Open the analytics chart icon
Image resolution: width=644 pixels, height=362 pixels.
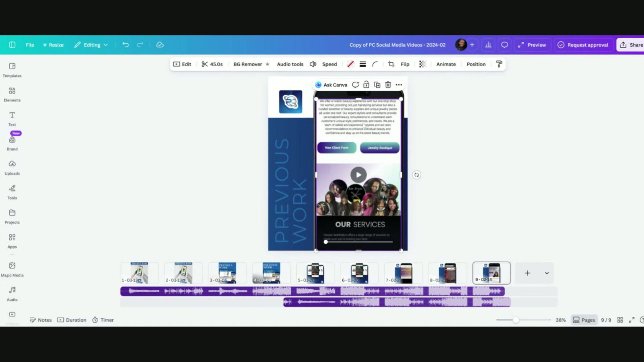pos(488,45)
